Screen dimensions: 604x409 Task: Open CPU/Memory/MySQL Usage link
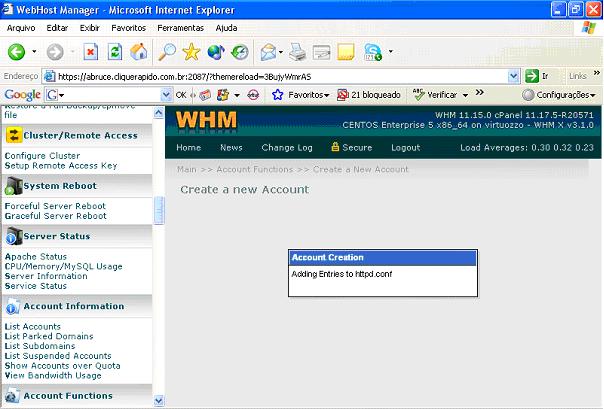coord(64,267)
